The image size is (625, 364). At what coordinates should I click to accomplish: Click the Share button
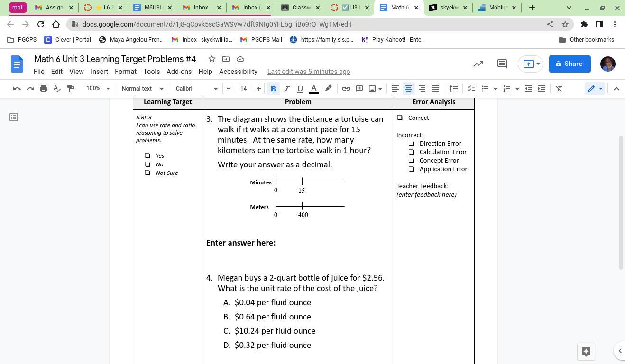click(570, 64)
